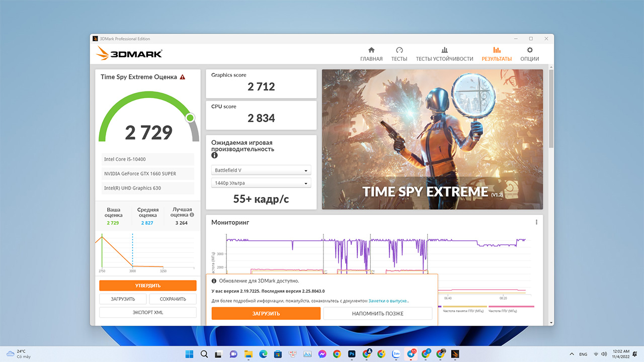Open the Windows Start menu
Image resolution: width=644 pixels, height=362 pixels.
[190, 354]
